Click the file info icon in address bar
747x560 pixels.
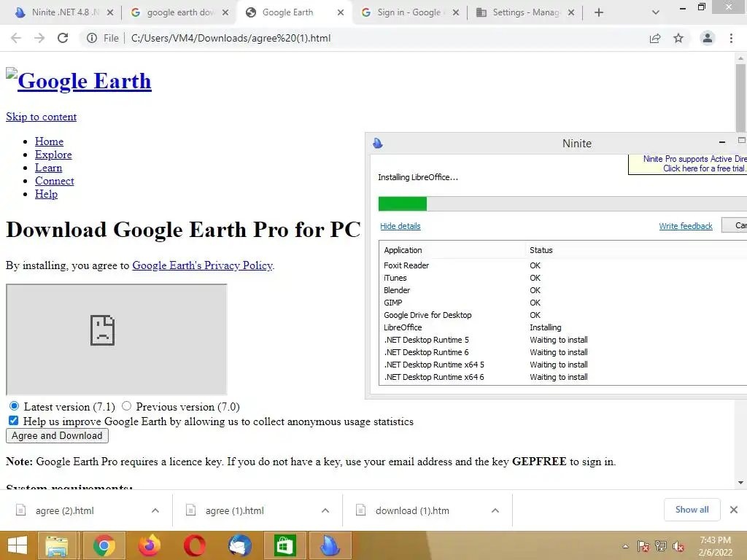(92, 38)
